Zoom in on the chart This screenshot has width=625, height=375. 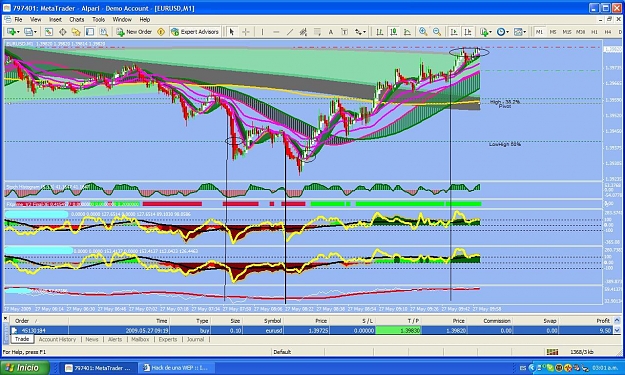tap(423, 32)
